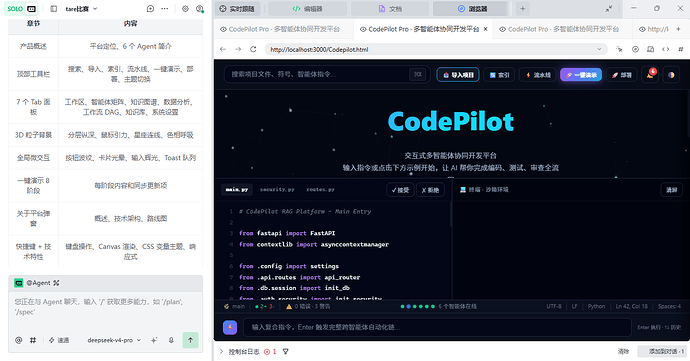
Task: Focus the compound command input field
Action: click(x=437, y=328)
